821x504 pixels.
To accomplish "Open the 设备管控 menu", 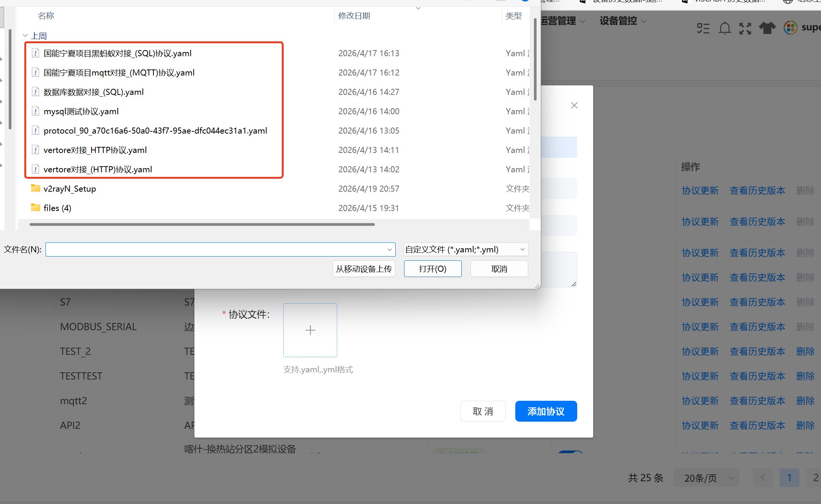I will coord(623,21).
